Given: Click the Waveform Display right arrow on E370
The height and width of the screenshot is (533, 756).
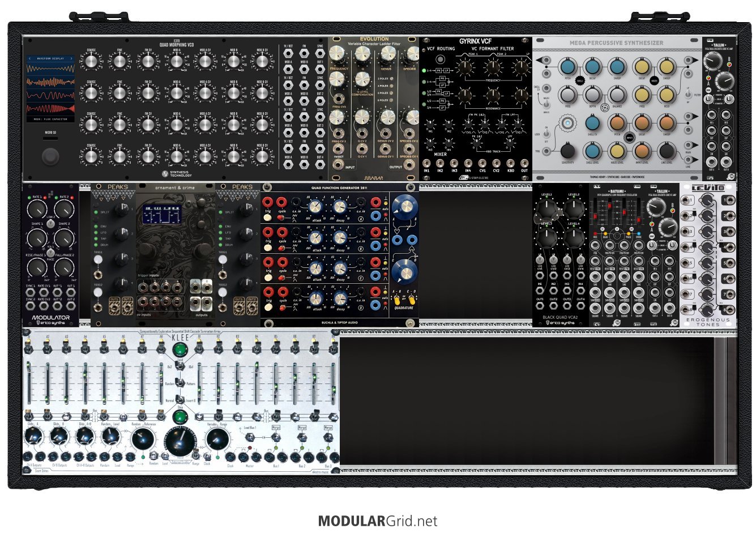Looking at the screenshot, I should [72, 58].
